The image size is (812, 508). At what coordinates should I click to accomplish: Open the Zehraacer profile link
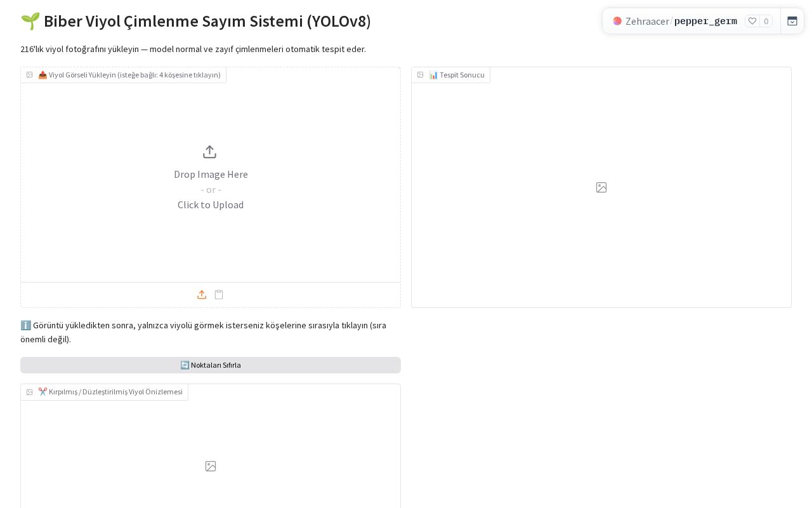pos(647,21)
